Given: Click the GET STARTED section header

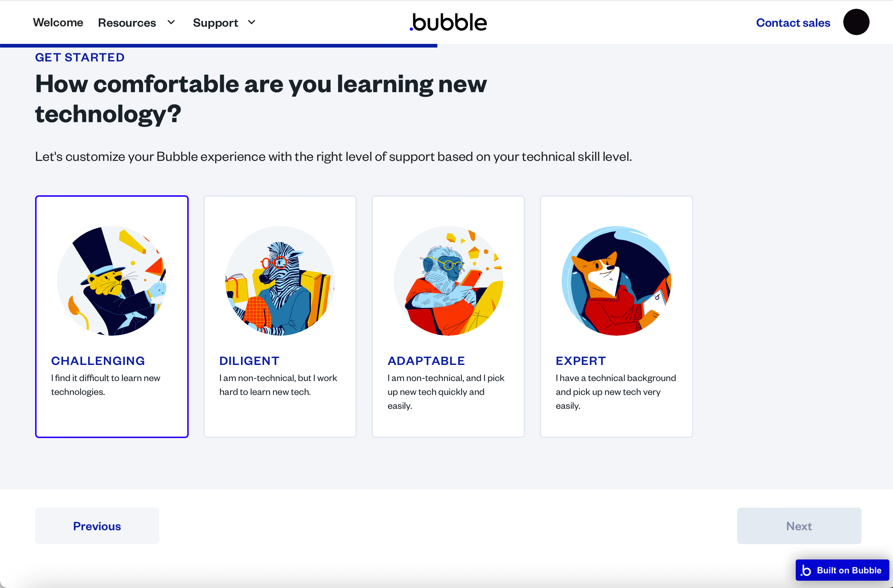Looking at the screenshot, I should (x=79, y=58).
